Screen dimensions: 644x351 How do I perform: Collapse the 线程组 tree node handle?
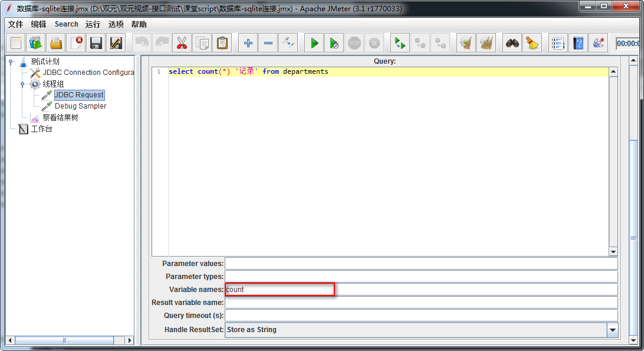22,84
